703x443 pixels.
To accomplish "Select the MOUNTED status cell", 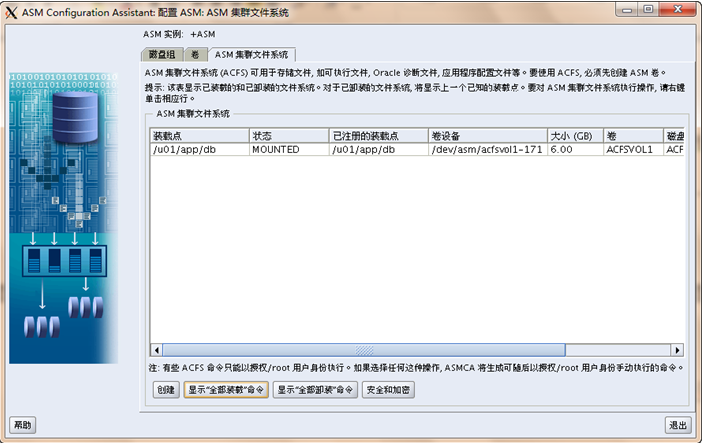I will point(289,149).
